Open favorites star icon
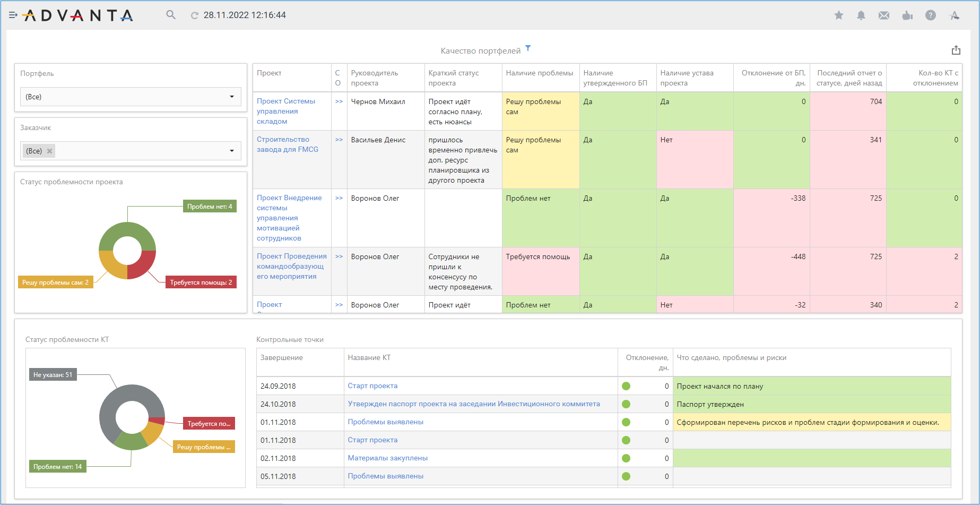The width and height of the screenshot is (980, 505). coord(838,15)
